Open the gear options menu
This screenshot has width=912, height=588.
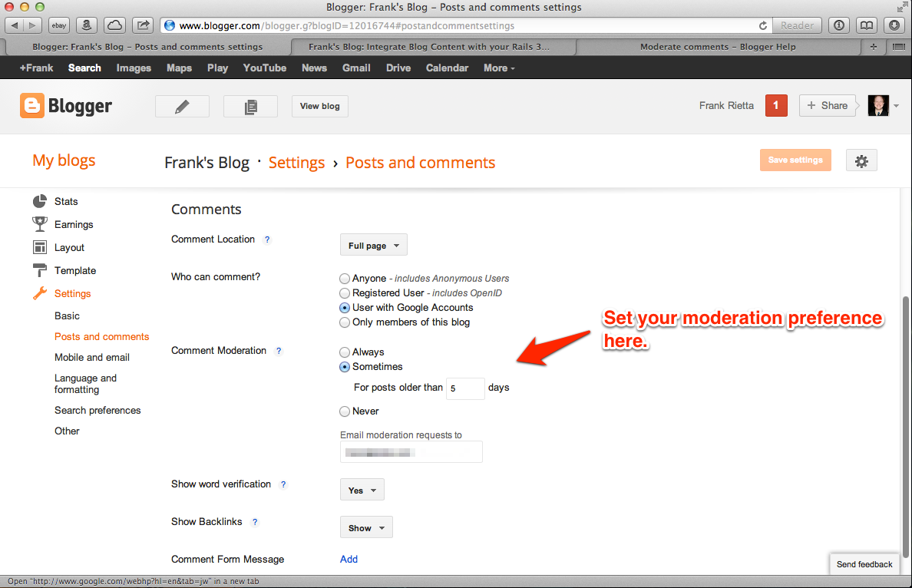861,161
